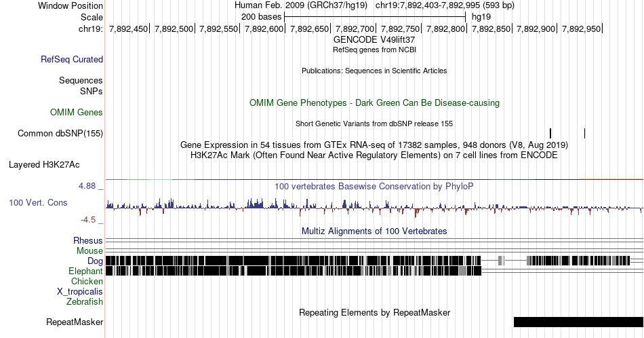Click the right dbSNP variant tick mark
644x338 pixels.
584,133
